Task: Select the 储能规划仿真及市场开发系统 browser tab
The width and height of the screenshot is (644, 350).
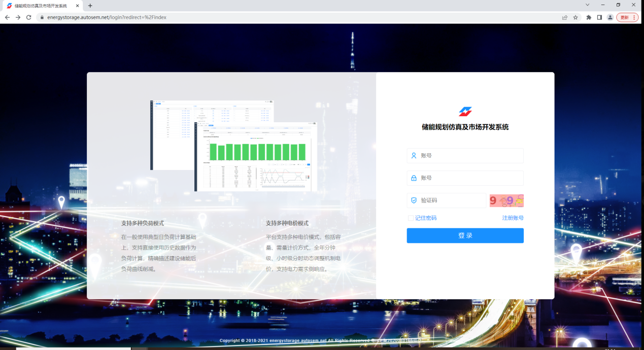Action: pyautogui.click(x=41, y=6)
